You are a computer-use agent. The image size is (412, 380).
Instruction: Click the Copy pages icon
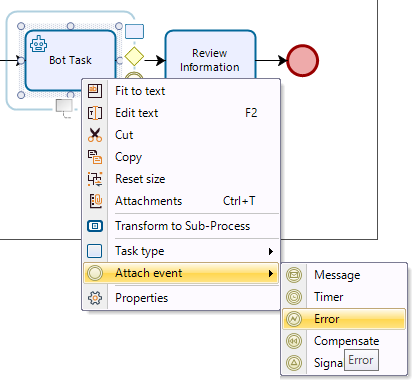[95, 157]
